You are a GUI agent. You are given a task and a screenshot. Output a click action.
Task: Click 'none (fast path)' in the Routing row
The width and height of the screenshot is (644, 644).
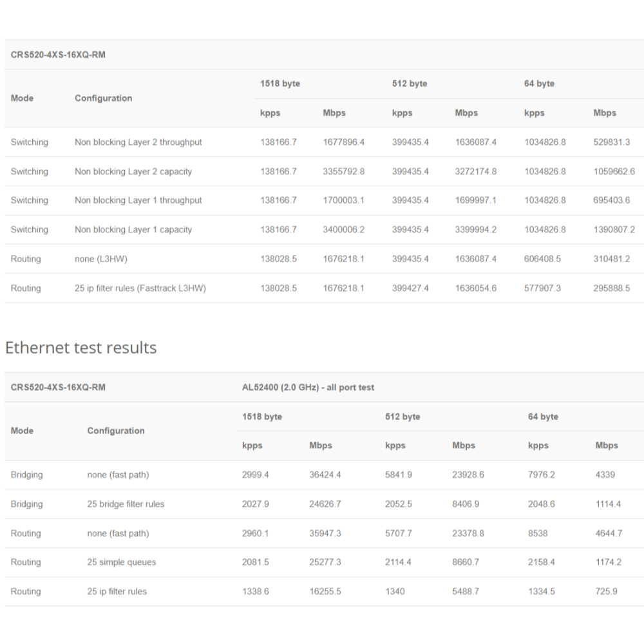coord(118,533)
